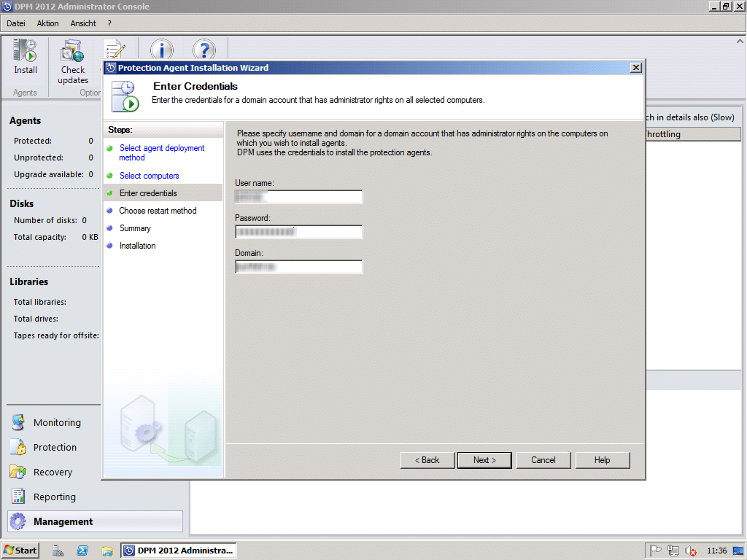Click the Password input field

tap(298, 232)
